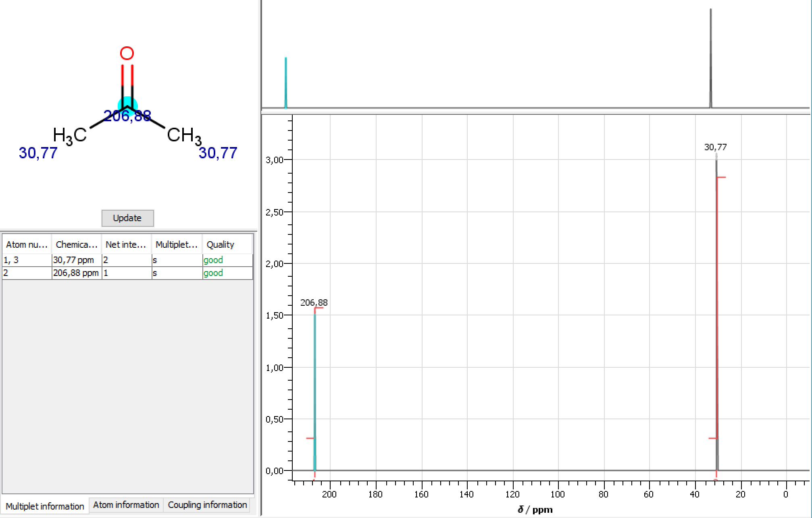Click the Net intensity column header

[x=126, y=244]
